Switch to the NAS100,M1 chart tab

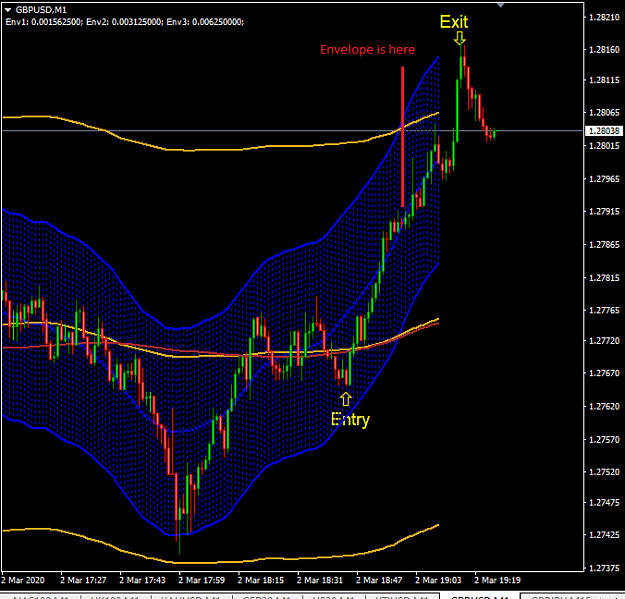coord(41,596)
